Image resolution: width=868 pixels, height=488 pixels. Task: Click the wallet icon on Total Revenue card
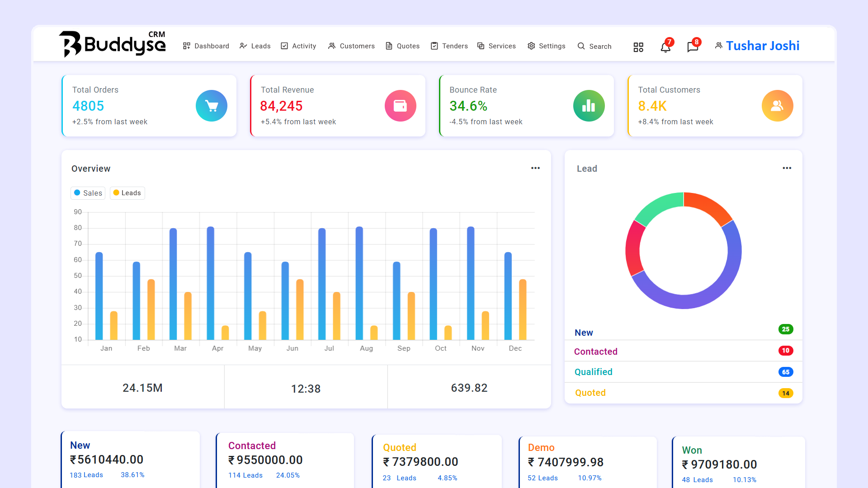[x=400, y=105]
